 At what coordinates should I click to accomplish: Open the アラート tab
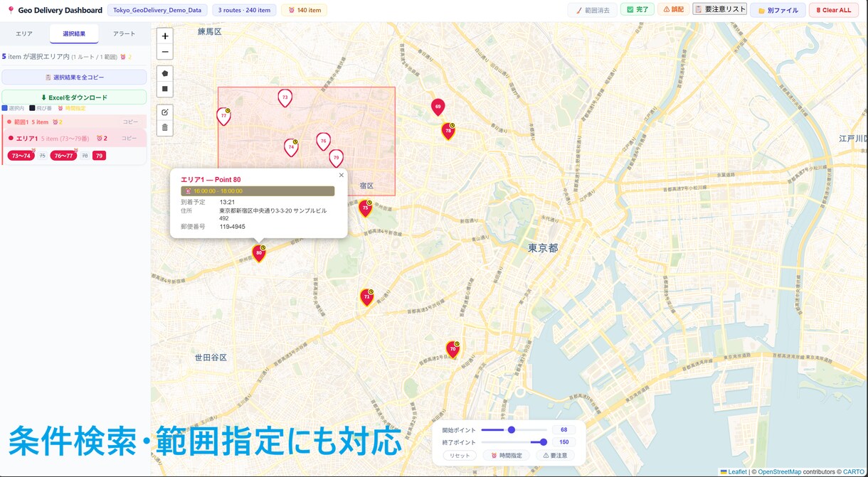[124, 34]
